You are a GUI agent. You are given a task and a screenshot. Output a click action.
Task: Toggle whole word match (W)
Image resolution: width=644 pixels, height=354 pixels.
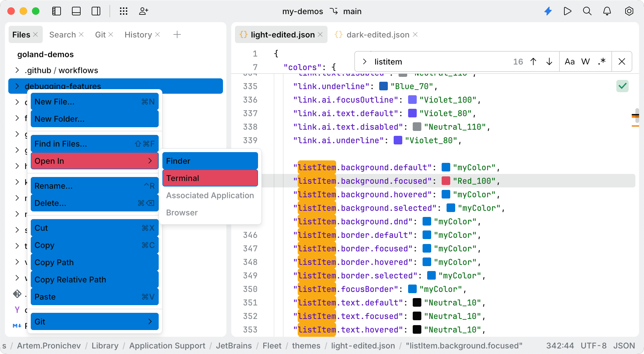585,62
